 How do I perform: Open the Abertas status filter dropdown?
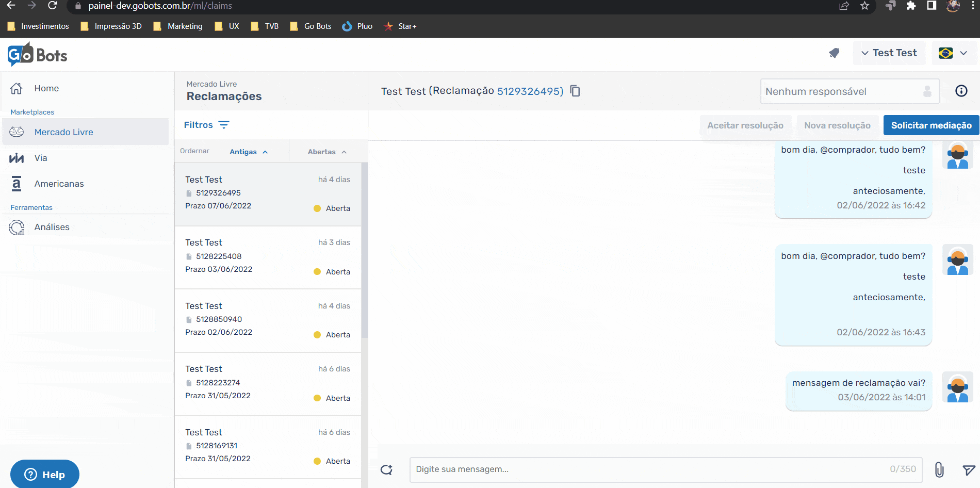[327, 152]
